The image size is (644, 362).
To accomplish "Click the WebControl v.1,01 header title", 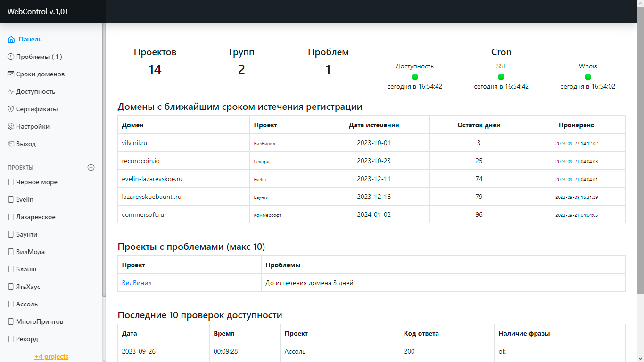I will click(x=38, y=11).
